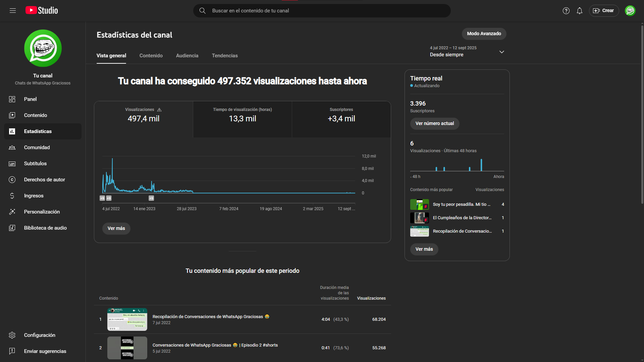Focus the channel content search field

(322, 11)
